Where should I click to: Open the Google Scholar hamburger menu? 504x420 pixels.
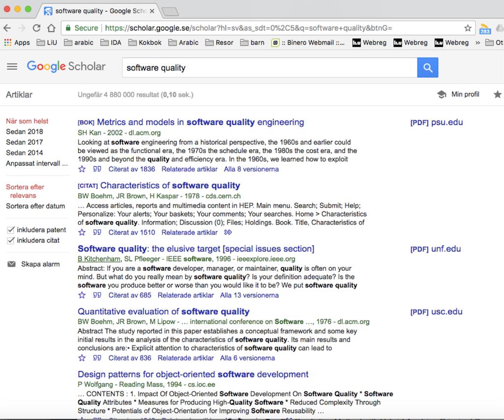(x=12, y=66)
